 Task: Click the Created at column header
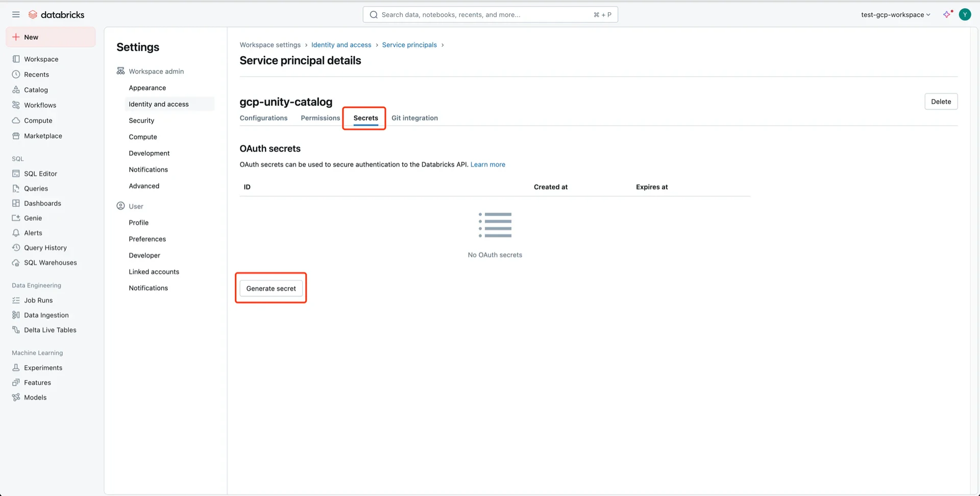pyautogui.click(x=550, y=187)
